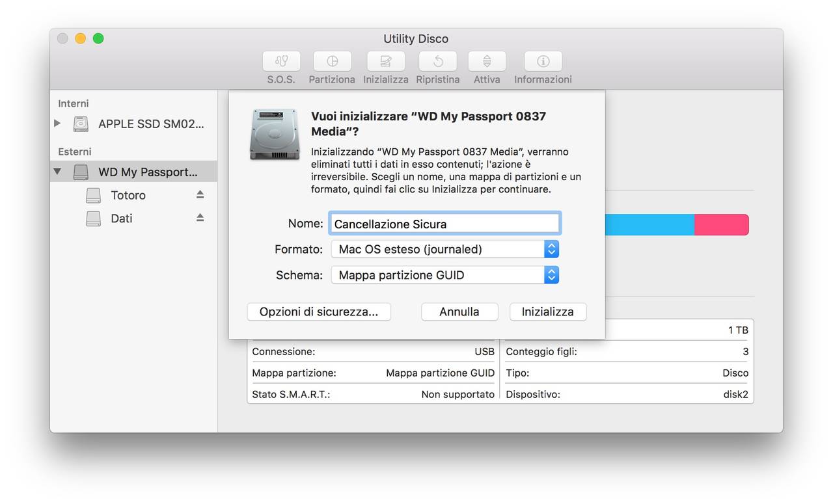Confirm with the Inizializza dialog button
Screen dimensions: 833x504
[x=548, y=312]
